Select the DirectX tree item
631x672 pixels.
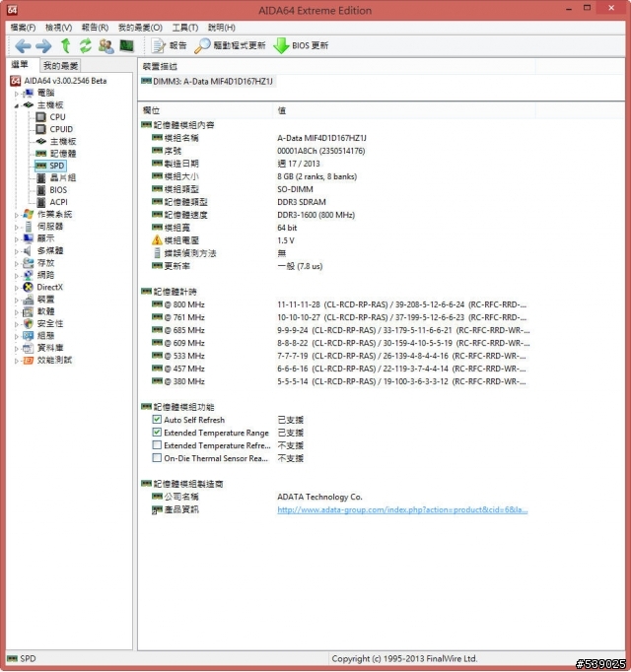pos(49,287)
